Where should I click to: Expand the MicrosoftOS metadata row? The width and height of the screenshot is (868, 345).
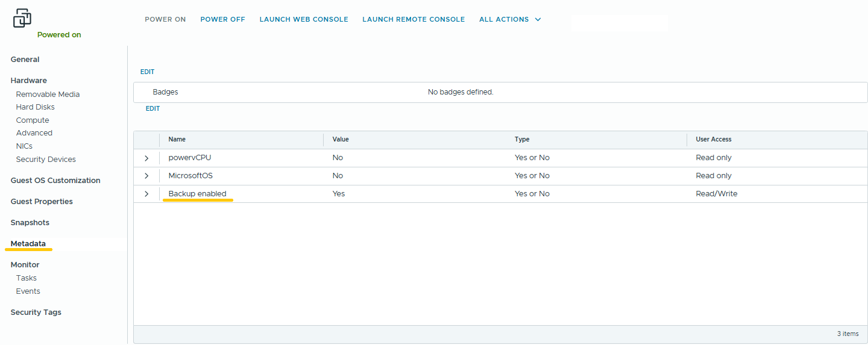click(146, 176)
